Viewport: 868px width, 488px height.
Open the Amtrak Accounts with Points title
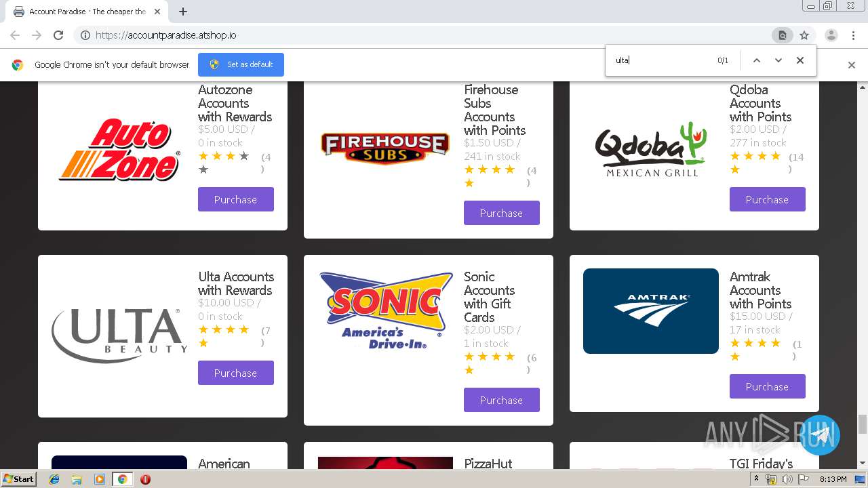760,290
